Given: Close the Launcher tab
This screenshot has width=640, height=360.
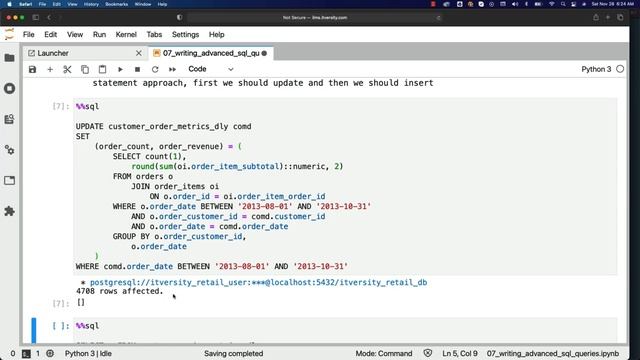Looking at the screenshot, I should (x=139, y=53).
